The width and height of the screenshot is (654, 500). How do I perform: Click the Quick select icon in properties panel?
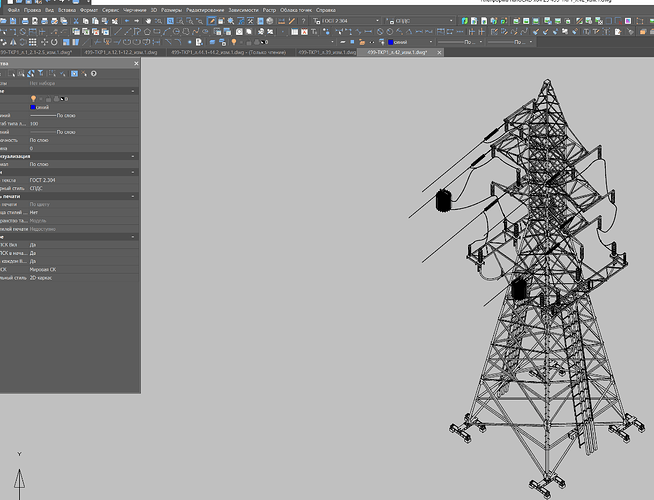pyautogui.click(x=31, y=73)
